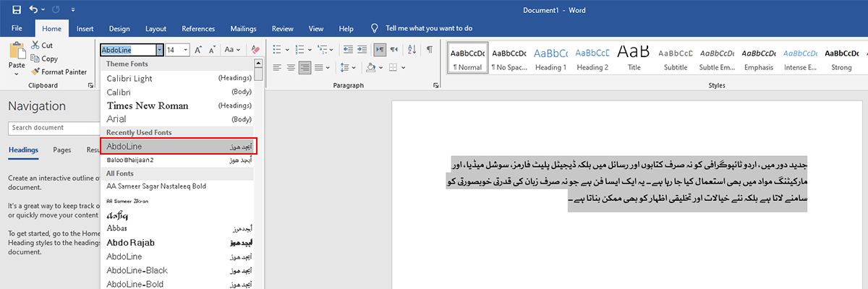The width and height of the screenshot is (868, 289).
Task: Switch to the Design tab
Action: [x=119, y=28]
